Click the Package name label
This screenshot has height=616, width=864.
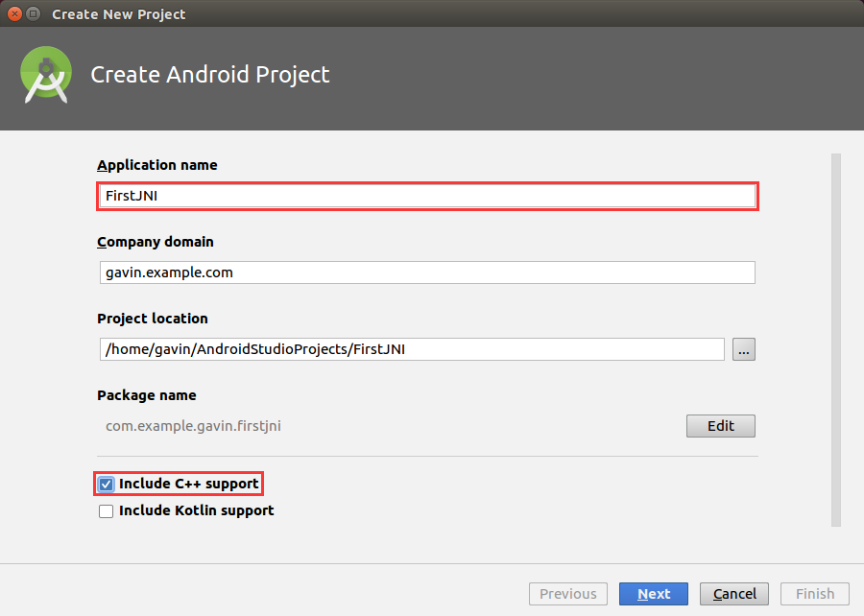(147, 395)
